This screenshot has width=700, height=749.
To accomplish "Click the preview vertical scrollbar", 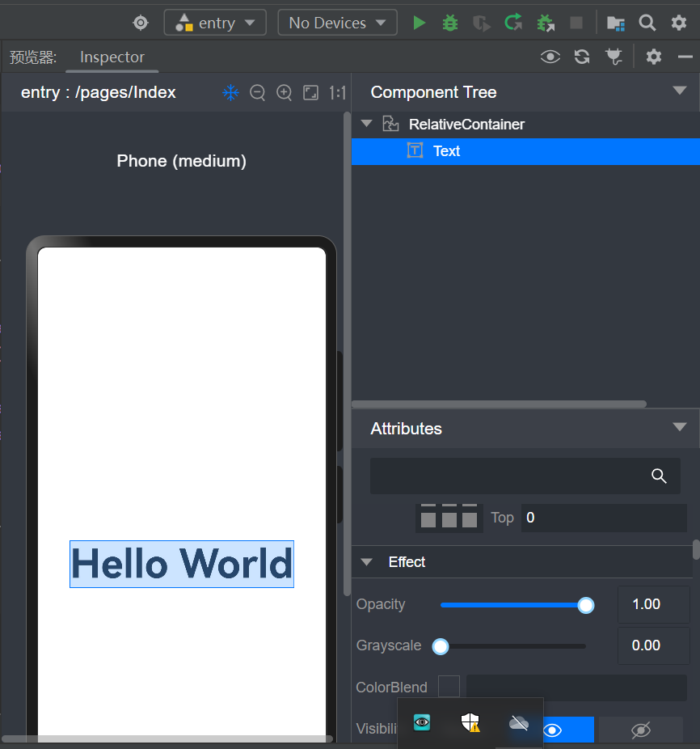I will click(x=347, y=353).
